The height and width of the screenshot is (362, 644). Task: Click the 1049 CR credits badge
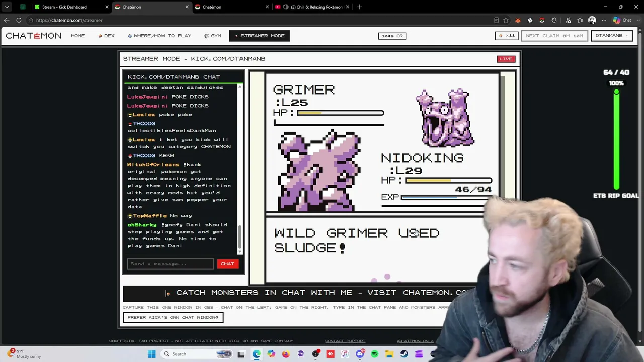click(392, 36)
